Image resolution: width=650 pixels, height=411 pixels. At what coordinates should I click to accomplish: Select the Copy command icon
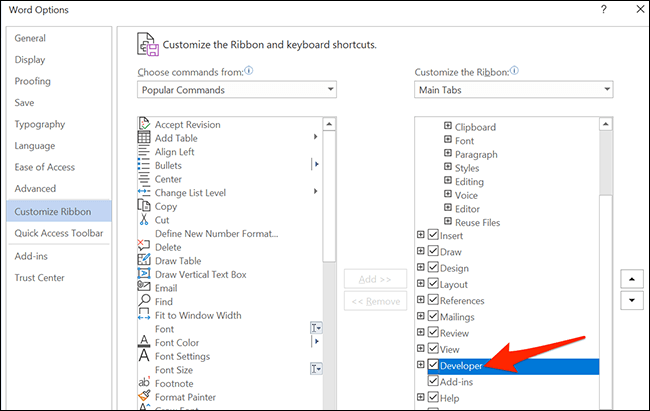pos(145,206)
